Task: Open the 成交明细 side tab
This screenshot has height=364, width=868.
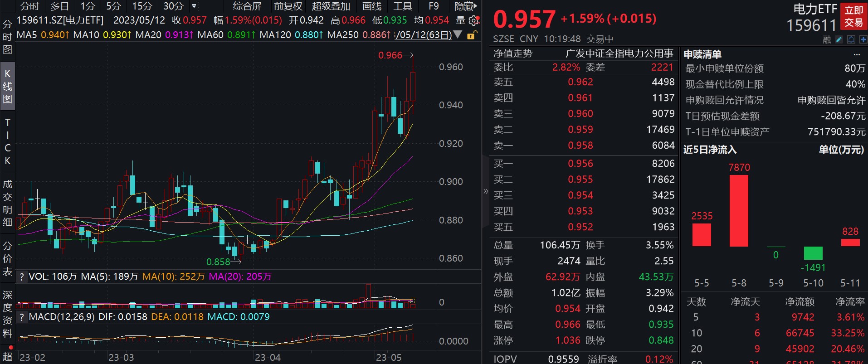Action: pyautogui.click(x=7, y=203)
